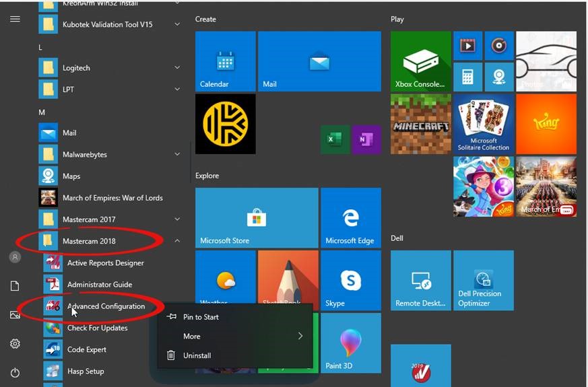Expand the Logitech folder chevron
Screen dimensions: 588x387
[177, 67]
